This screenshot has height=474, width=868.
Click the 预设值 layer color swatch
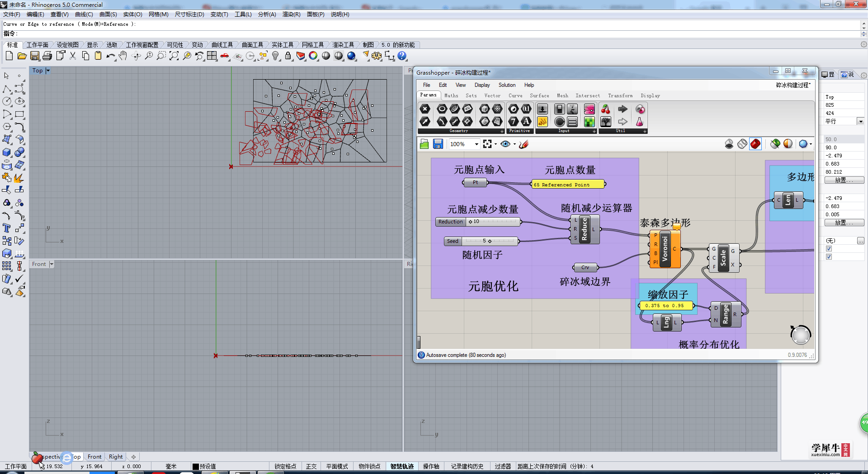click(196, 466)
